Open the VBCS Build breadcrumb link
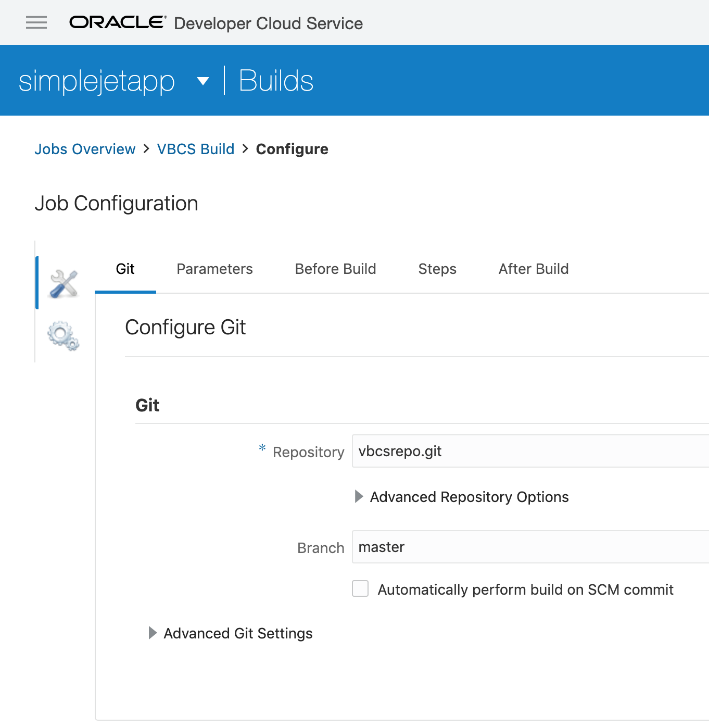Viewport: 709px width, 728px height. point(196,149)
